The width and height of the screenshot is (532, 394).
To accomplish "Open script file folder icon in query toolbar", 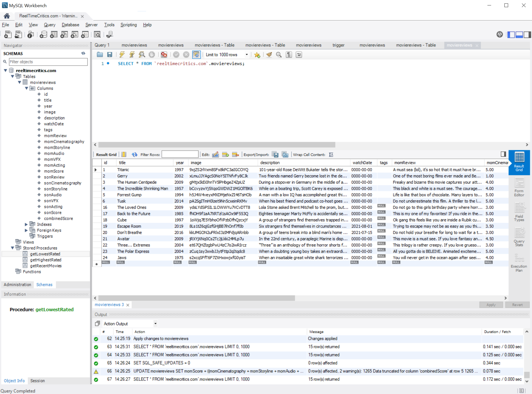I will click(100, 55).
